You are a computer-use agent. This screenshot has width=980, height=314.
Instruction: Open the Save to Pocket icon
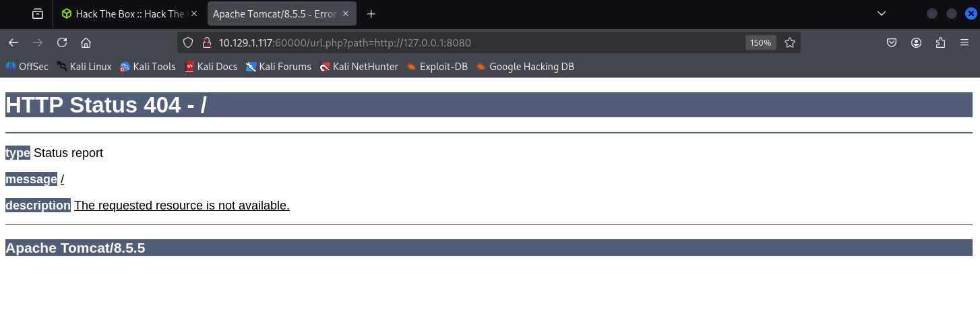click(x=891, y=42)
